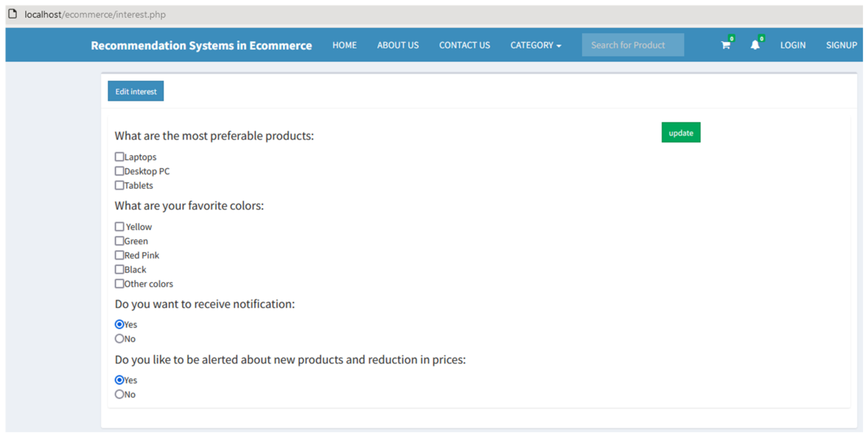The height and width of the screenshot is (436, 868).
Task: Open the CATEGORY dropdown menu
Action: (x=536, y=45)
